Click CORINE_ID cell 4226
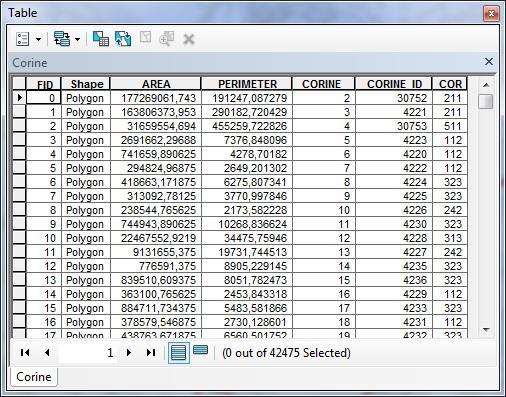Viewport: 506px width, 397px height. [x=394, y=210]
